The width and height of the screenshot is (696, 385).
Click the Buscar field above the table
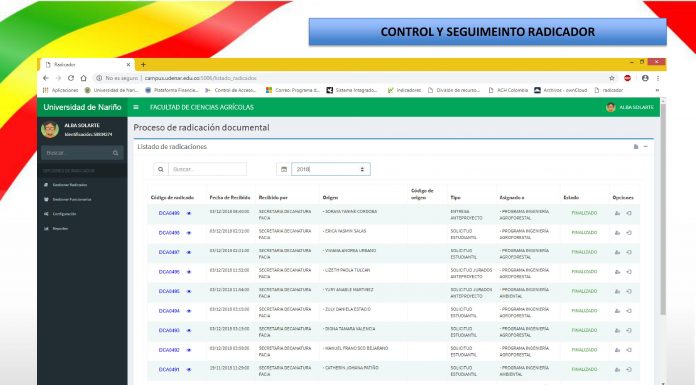(207, 169)
